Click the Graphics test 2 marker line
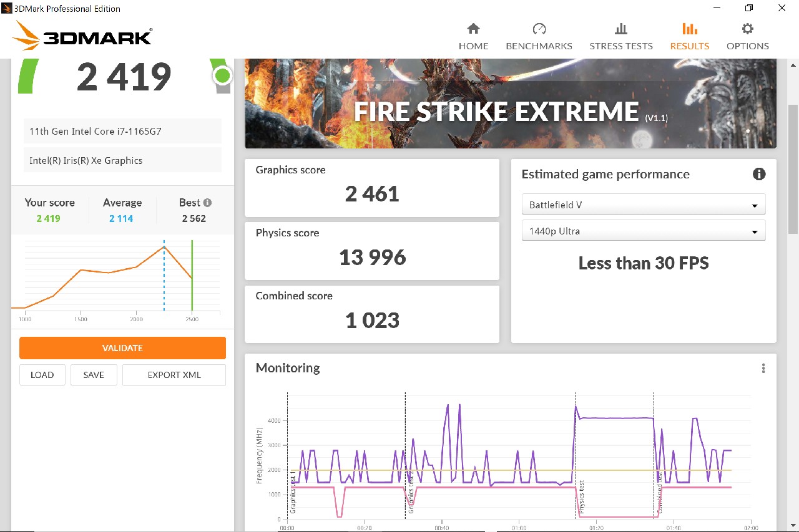Screen dimensions: 799x532 405,455
